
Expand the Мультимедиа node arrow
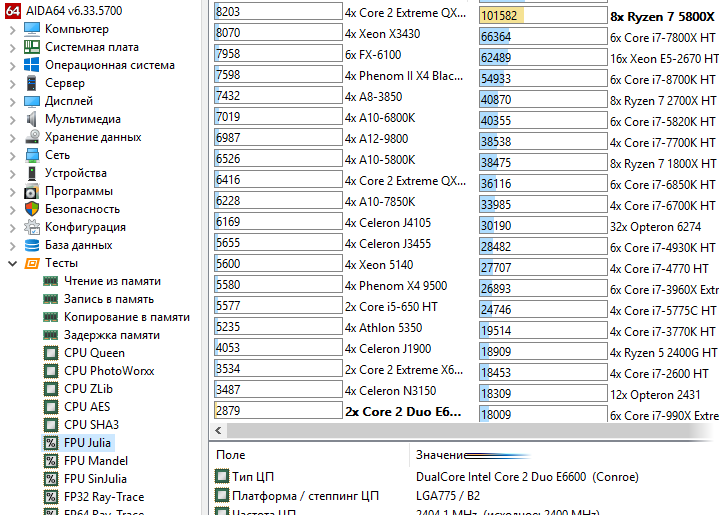click(12, 120)
